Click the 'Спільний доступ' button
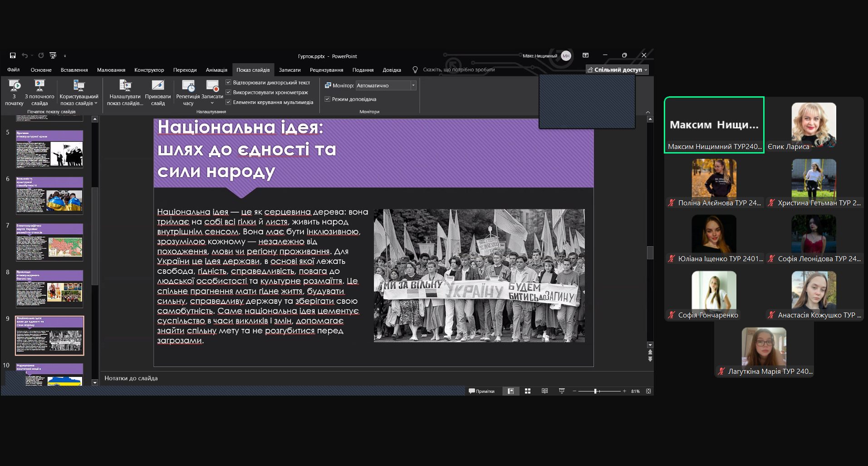 pyautogui.click(x=617, y=69)
